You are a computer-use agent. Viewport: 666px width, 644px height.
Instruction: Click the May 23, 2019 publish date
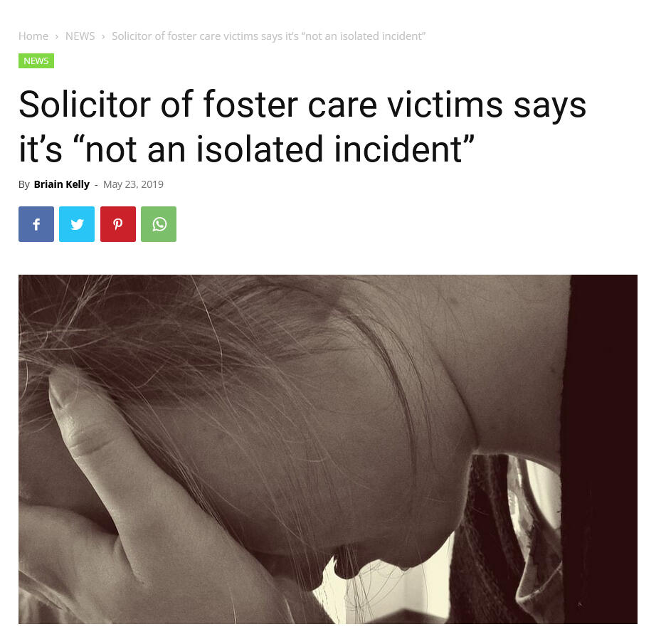(133, 184)
